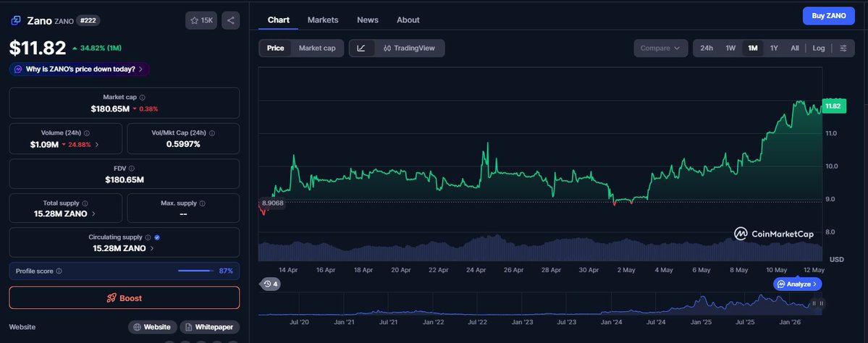Click the info icon beside Market cap
This screenshot has width=868, height=343.
[x=143, y=98]
